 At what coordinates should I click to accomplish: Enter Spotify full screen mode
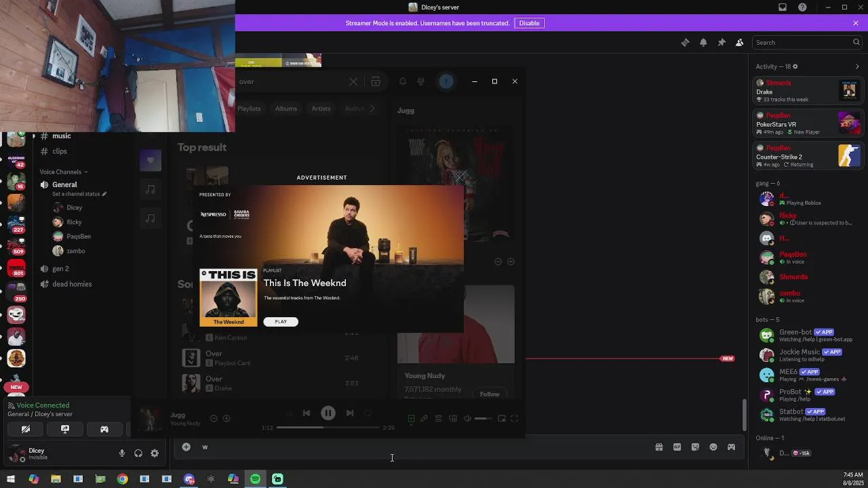click(x=515, y=419)
